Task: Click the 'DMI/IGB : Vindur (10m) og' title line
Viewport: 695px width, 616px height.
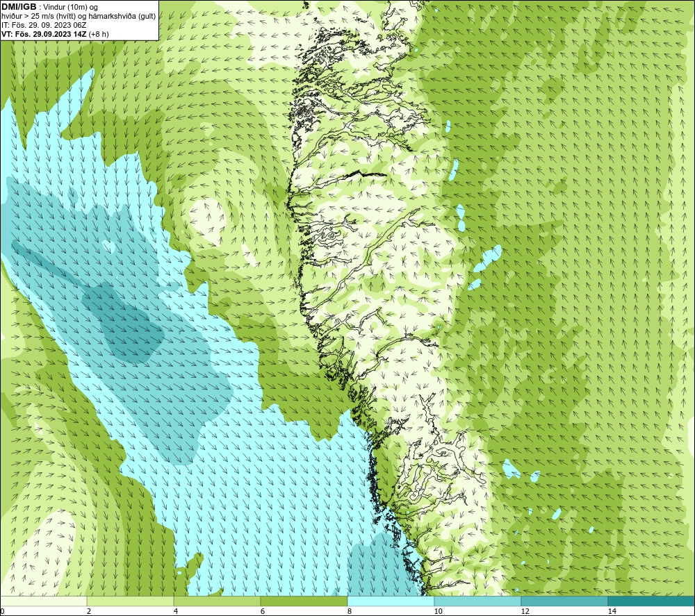Action: pos(50,7)
